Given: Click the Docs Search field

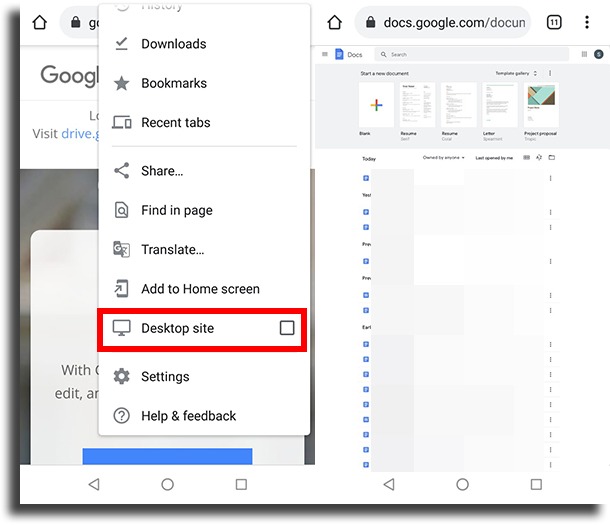Looking at the screenshot, I should click(x=472, y=55).
